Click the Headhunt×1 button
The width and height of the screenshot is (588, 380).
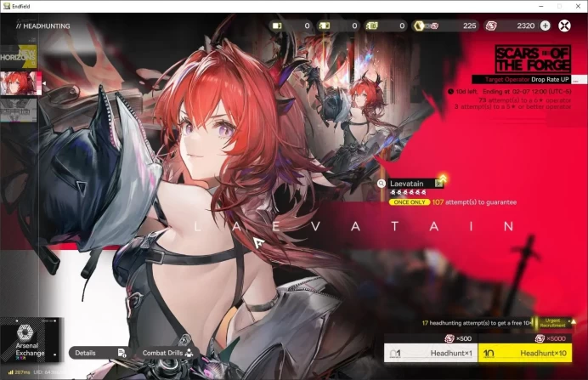pyautogui.click(x=431, y=353)
